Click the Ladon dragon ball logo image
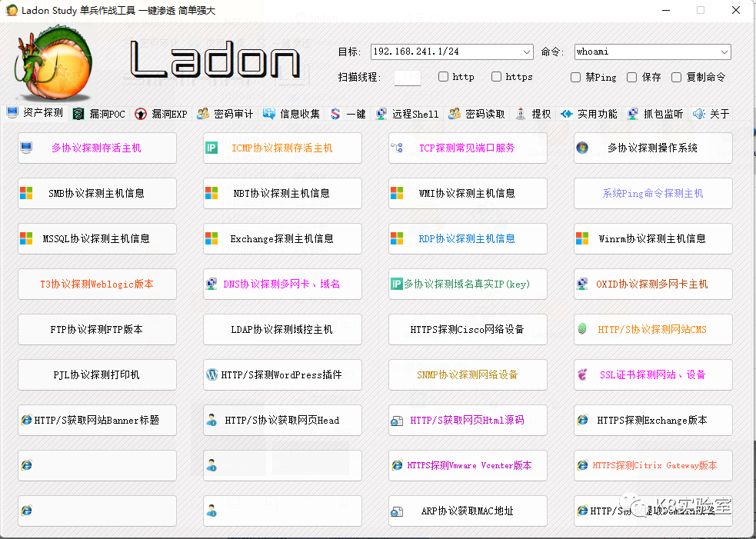 click(54, 63)
